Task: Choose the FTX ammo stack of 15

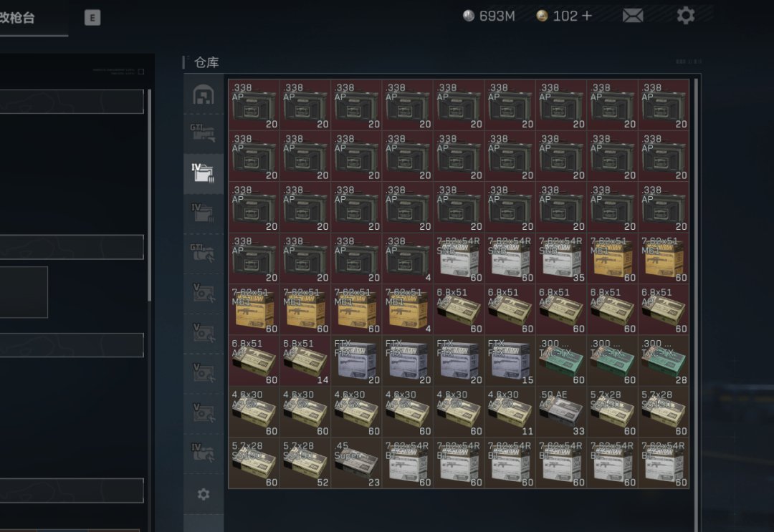Action: coord(510,360)
